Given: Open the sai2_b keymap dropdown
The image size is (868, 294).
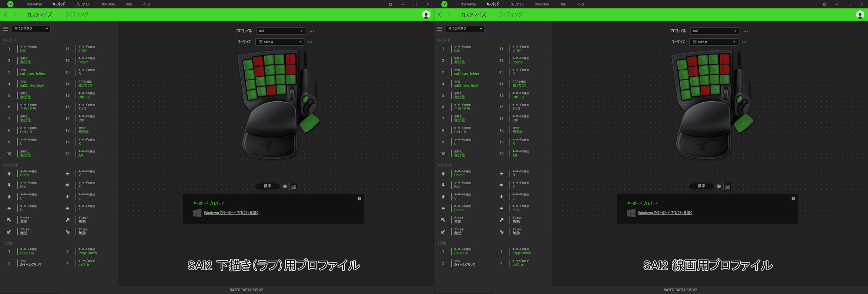Looking at the screenshot, I should 714,42.
